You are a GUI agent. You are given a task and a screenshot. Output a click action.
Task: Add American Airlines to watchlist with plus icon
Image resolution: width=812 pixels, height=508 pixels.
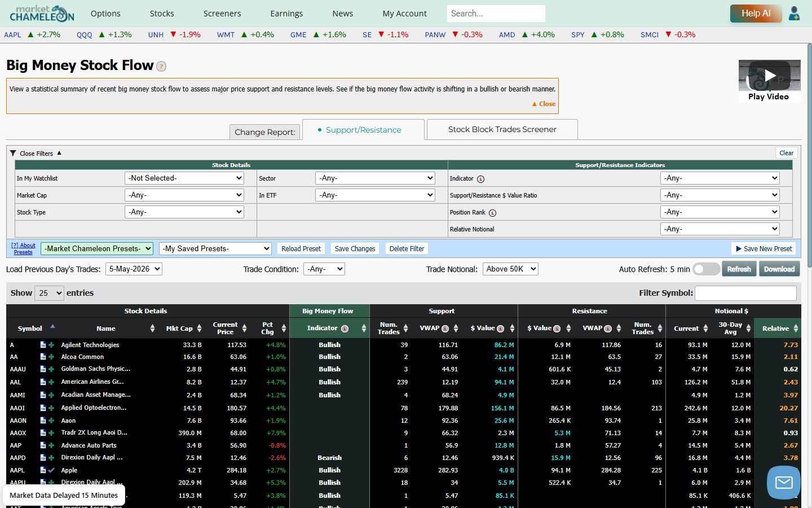coord(51,382)
